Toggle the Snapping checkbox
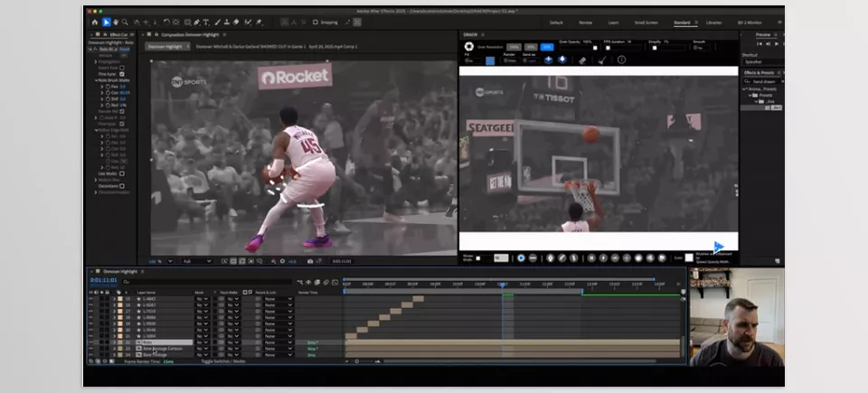 (315, 23)
